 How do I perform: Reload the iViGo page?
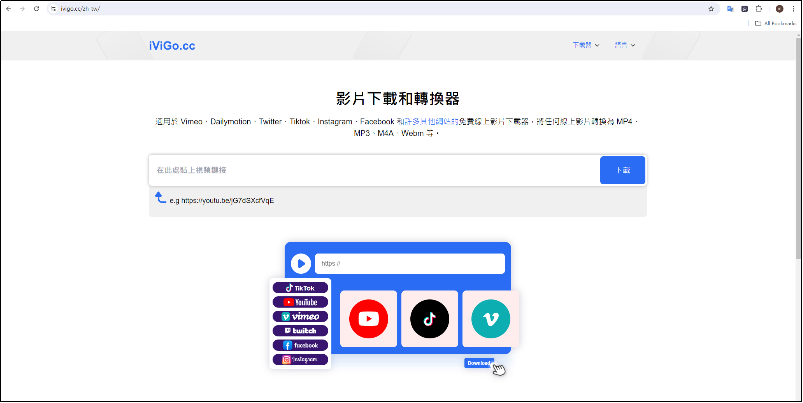pyautogui.click(x=36, y=9)
